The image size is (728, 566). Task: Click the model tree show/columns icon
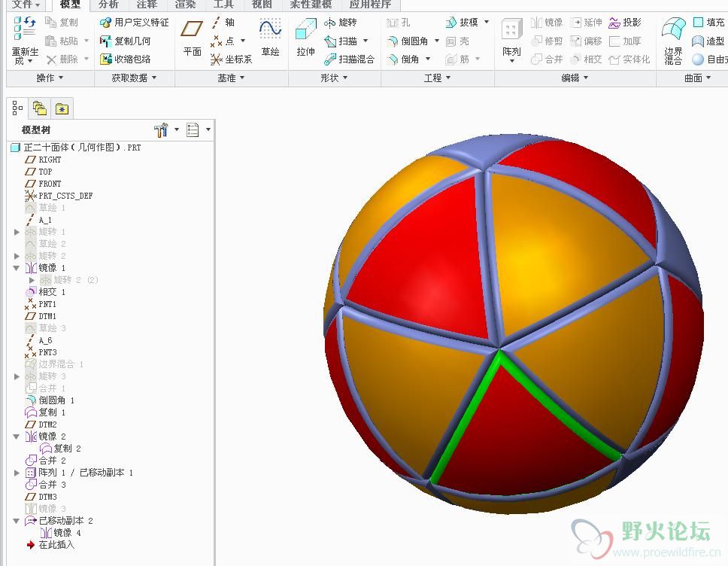click(193, 129)
